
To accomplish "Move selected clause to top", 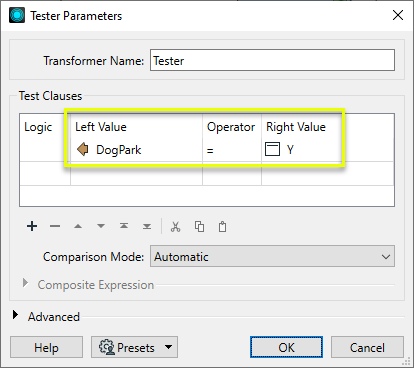I will coord(124,226).
